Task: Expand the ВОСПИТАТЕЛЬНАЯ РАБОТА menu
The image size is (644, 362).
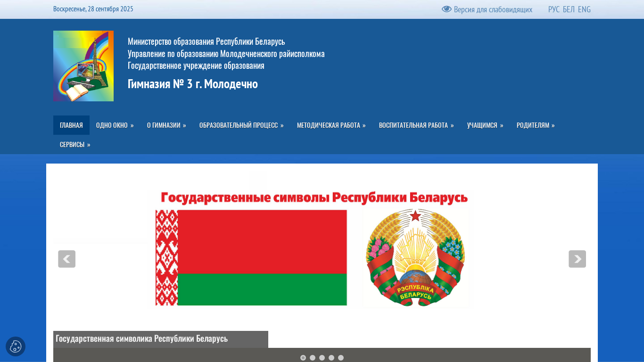Action: click(x=416, y=125)
